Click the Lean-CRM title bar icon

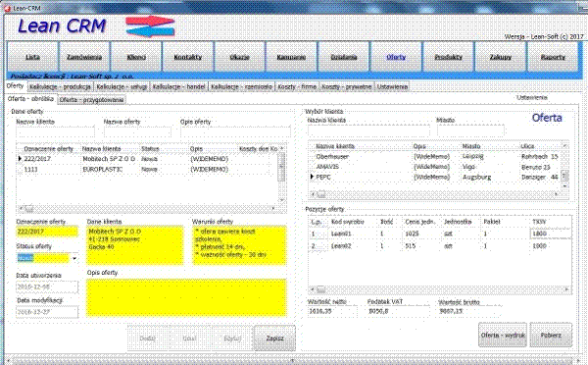click(7, 8)
